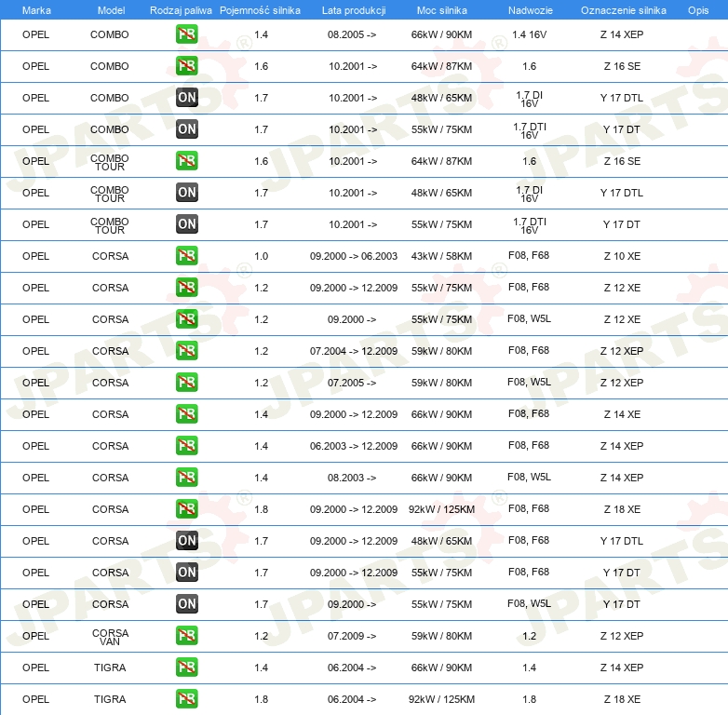Click petrol icon in TIGRA 1.4 row
The image size is (728, 715).
(186, 668)
